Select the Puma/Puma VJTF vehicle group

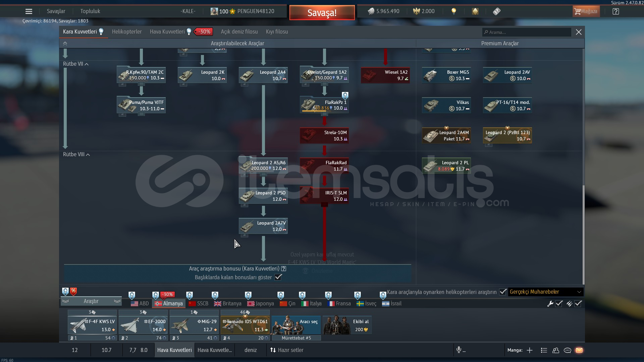[x=141, y=105]
